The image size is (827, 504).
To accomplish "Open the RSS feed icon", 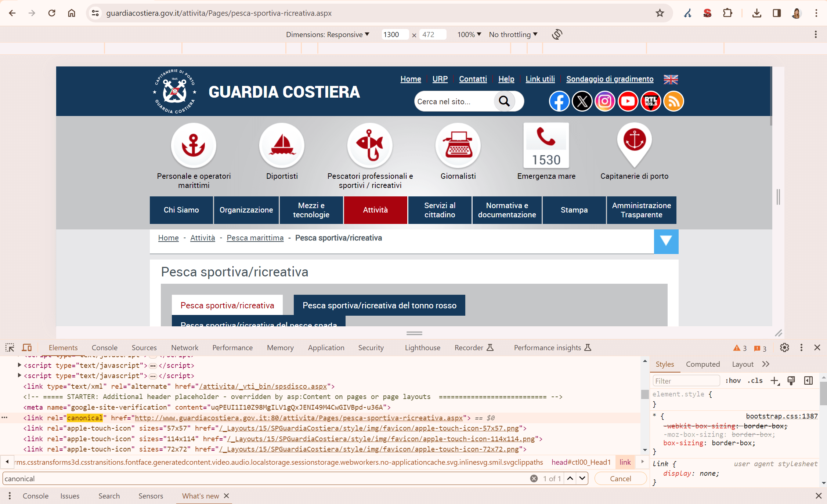I will click(673, 101).
